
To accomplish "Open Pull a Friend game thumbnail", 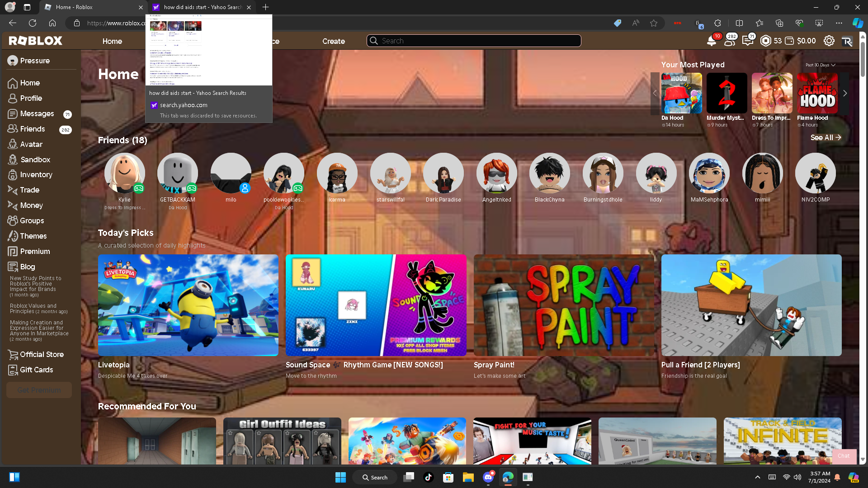I will pyautogui.click(x=751, y=305).
